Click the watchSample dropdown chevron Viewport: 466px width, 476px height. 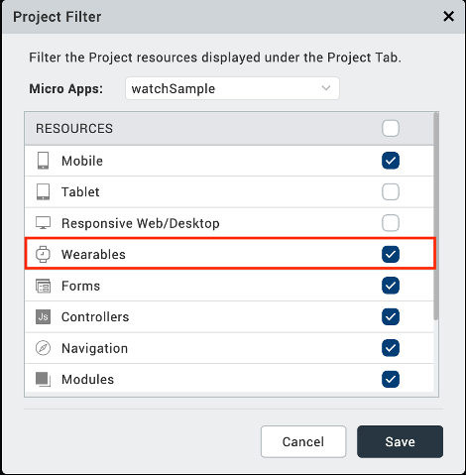pos(326,88)
